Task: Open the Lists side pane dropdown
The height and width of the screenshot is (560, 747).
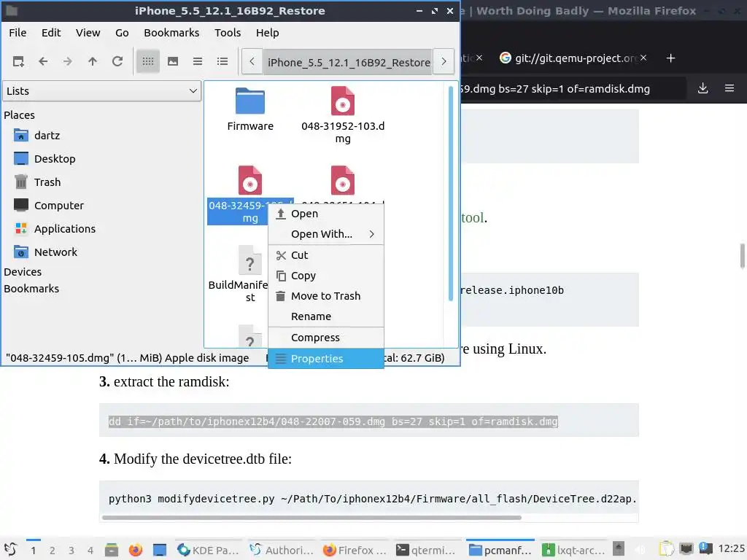Action: click(102, 91)
